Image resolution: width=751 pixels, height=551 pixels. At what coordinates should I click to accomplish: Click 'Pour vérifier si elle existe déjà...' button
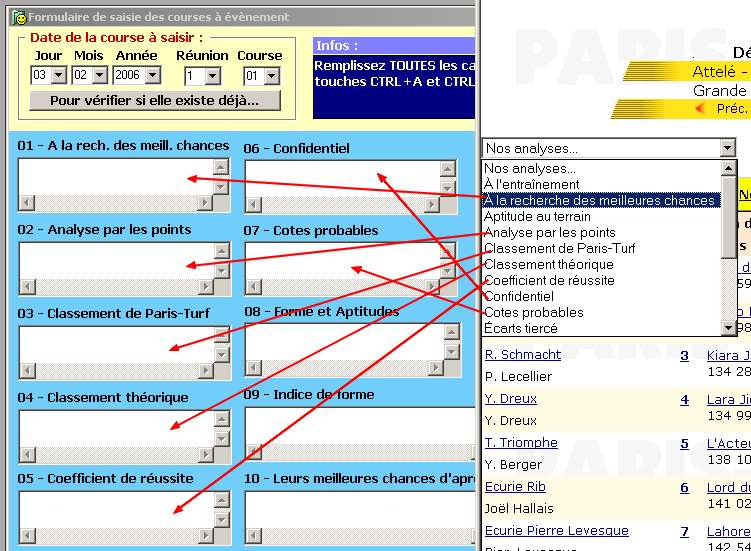tap(155, 101)
